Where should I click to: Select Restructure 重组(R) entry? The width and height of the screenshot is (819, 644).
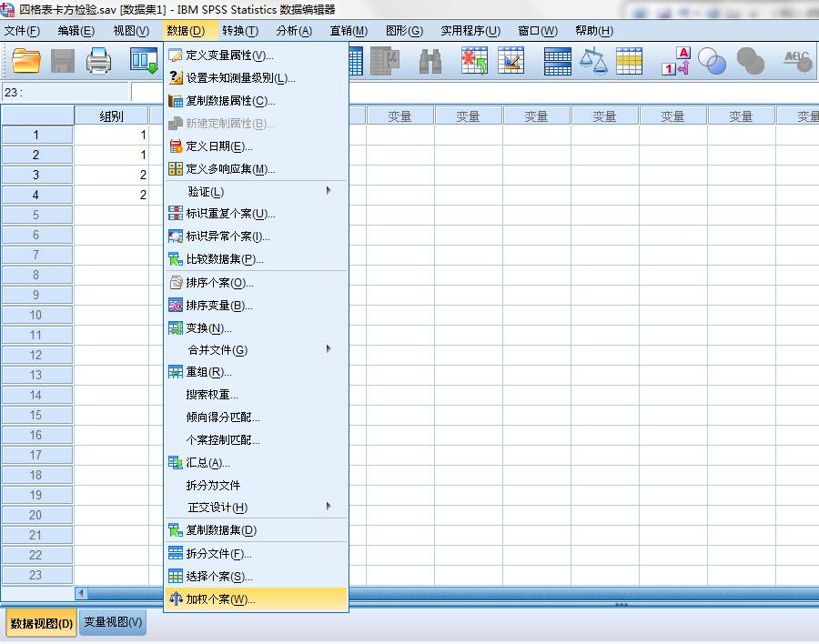pos(256,372)
